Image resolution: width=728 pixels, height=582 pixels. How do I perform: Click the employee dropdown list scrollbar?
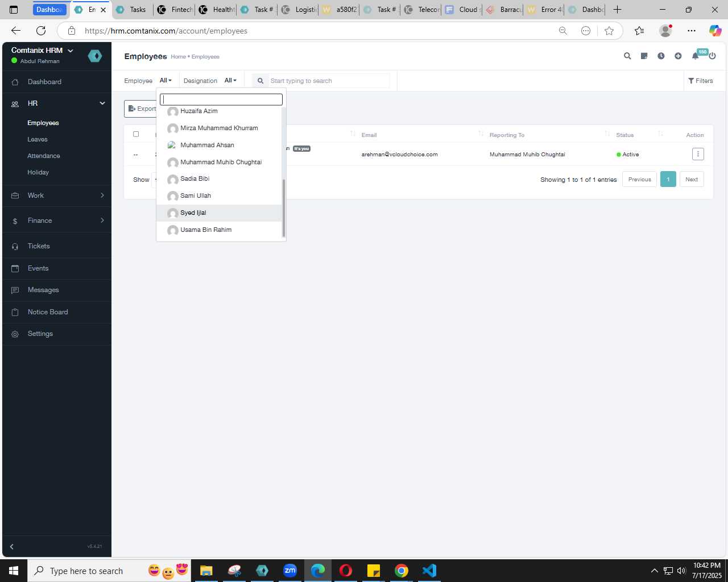click(x=283, y=208)
